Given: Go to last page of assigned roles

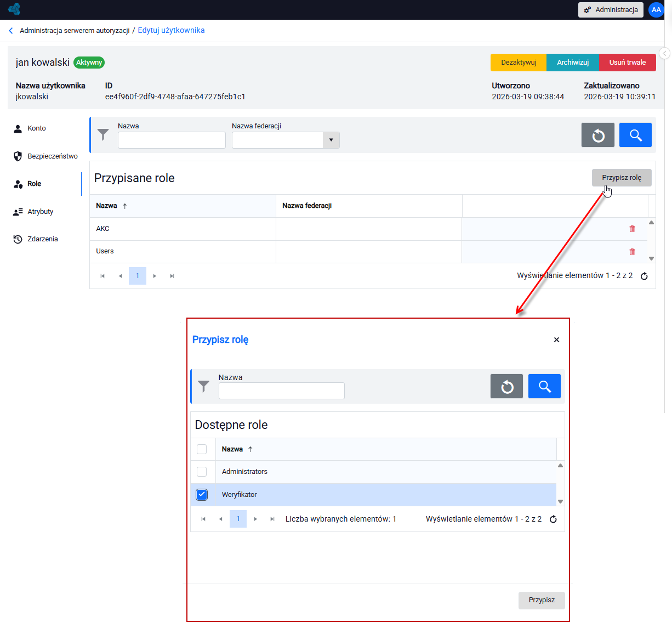Looking at the screenshot, I should pos(172,276).
